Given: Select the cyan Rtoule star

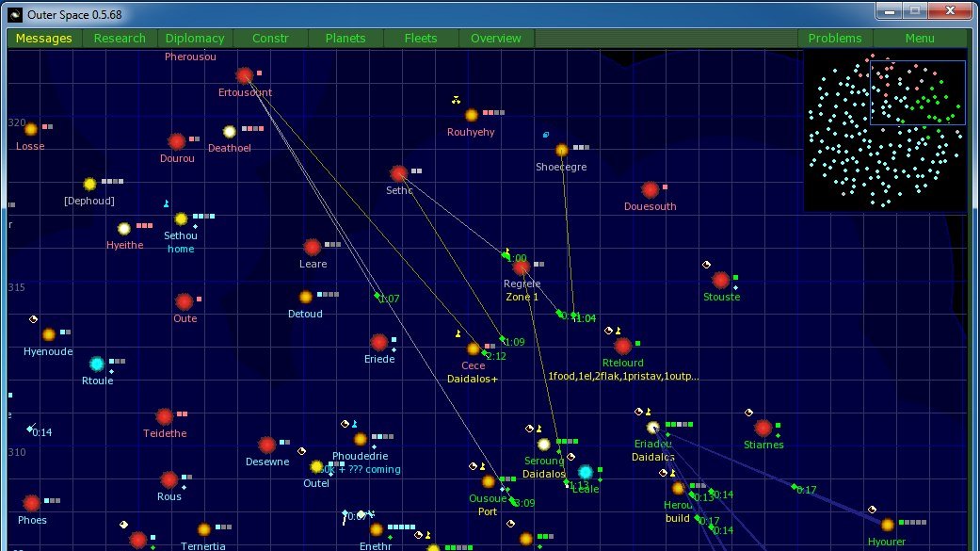Looking at the screenshot, I should click(96, 364).
